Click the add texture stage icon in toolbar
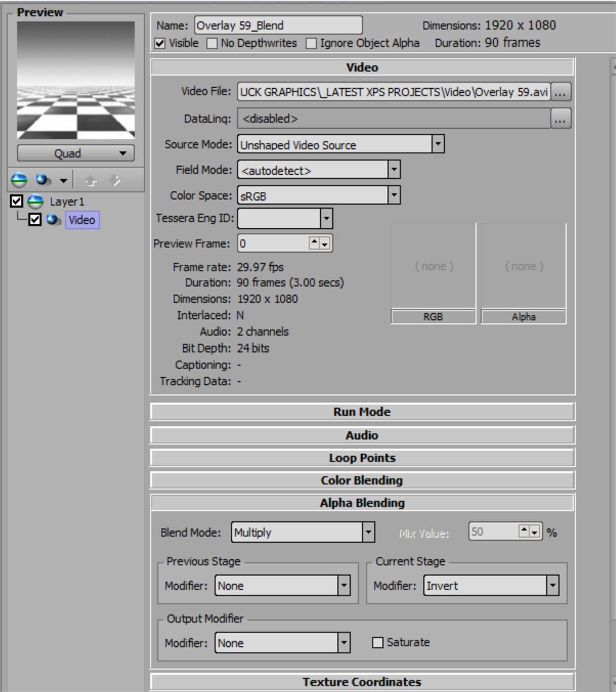 pos(43,180)
